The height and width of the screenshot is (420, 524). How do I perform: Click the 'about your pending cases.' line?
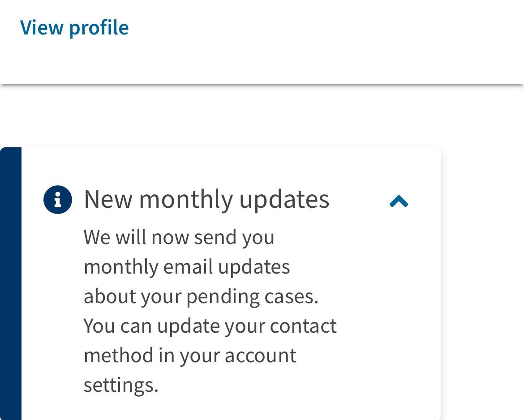click(x=201, y=296)
